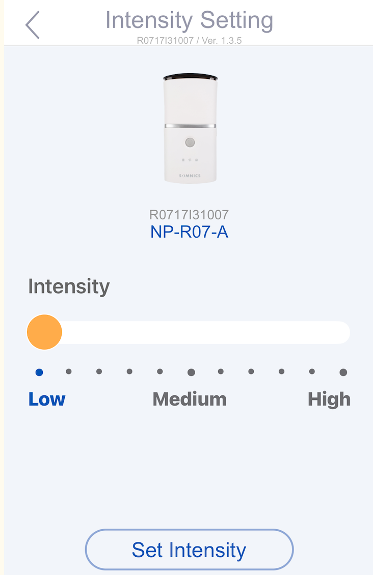Click the fifth intensity level dot

pos(160,372)
